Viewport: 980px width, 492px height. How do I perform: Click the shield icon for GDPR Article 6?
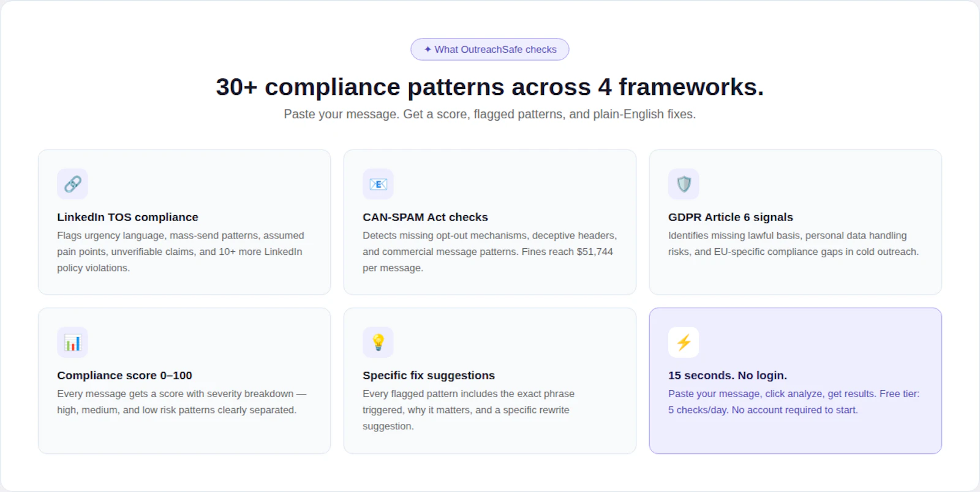[x=684, y=184]
